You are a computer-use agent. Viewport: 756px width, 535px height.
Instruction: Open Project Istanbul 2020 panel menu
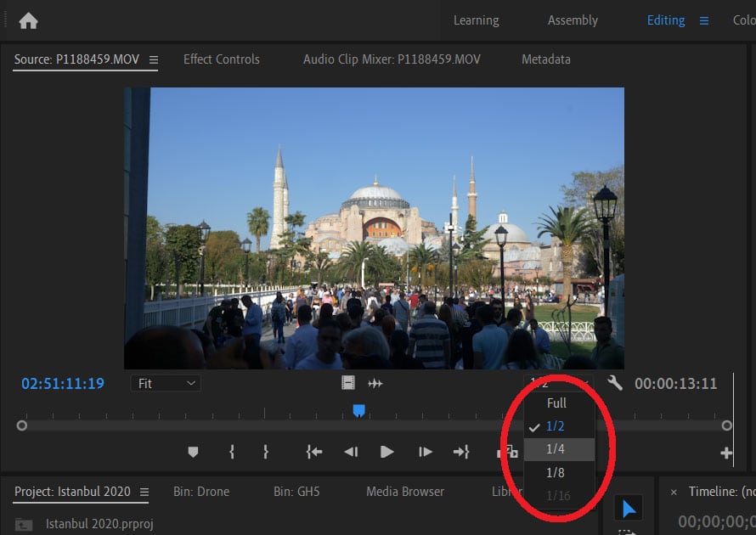point(144,492)
